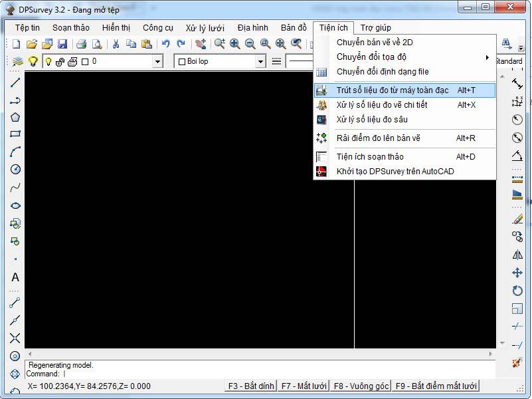Click the Zoom Out magnifier
The image size is (532, 399).
coord(250,44)
